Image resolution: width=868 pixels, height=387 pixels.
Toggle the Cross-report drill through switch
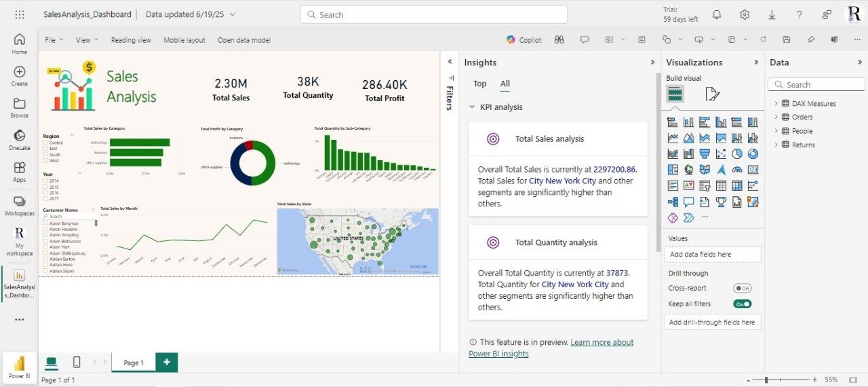(x=742, y=289)
